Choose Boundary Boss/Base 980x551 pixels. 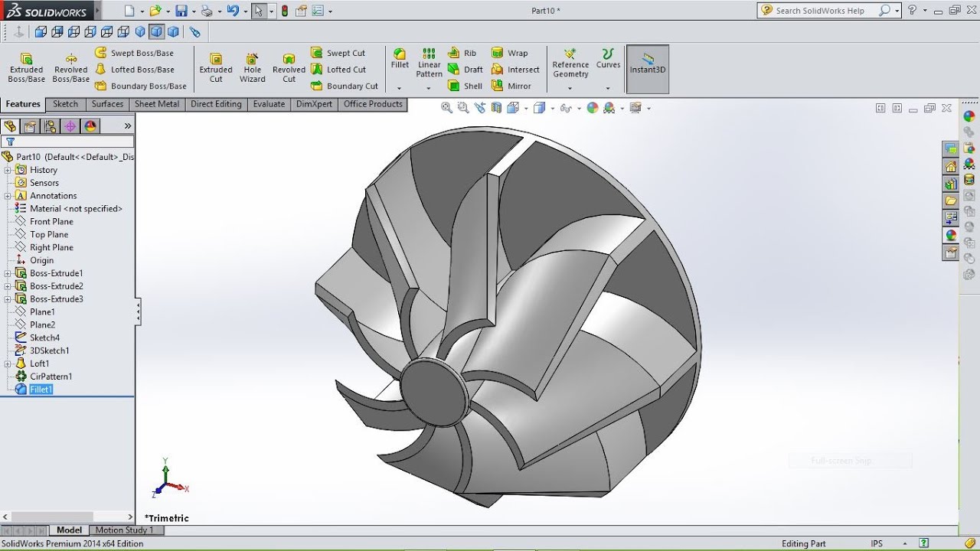(141, 86)
